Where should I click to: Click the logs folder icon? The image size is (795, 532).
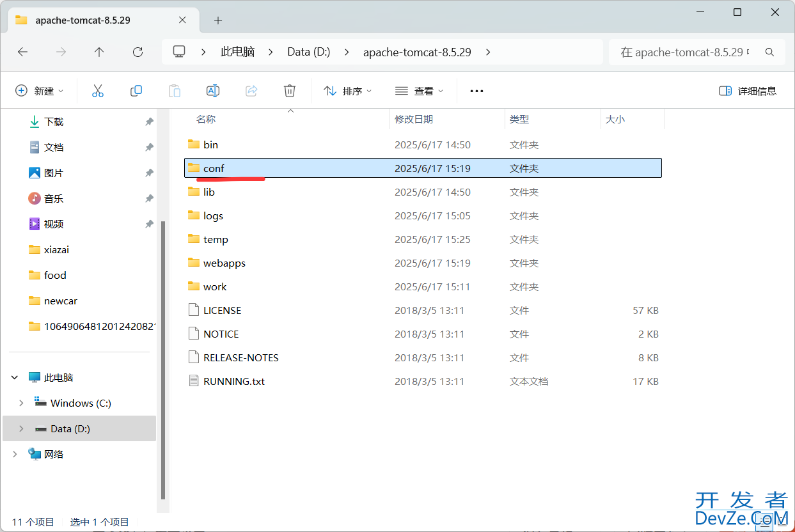(194, 215)
